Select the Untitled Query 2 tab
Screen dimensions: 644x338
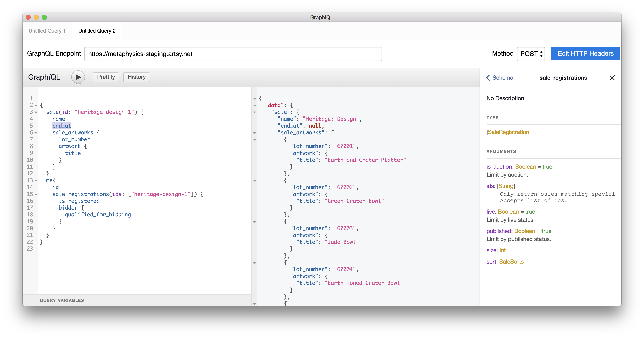(97, 31)
